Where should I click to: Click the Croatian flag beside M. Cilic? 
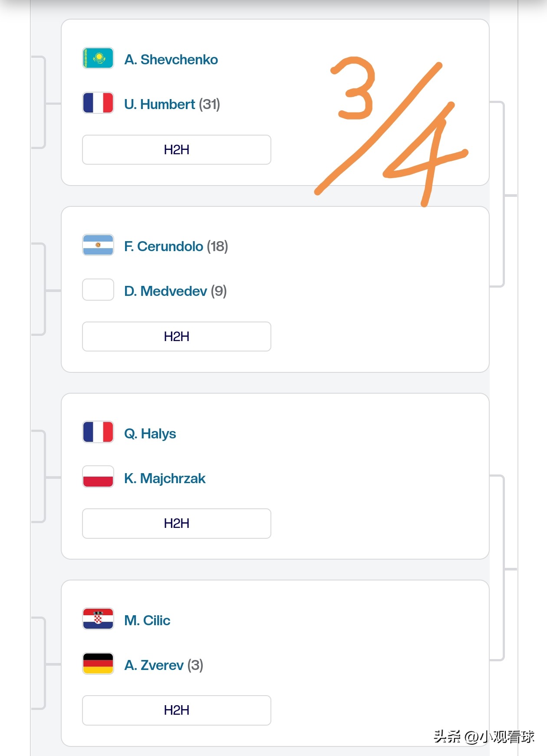[x=98, y=619]
